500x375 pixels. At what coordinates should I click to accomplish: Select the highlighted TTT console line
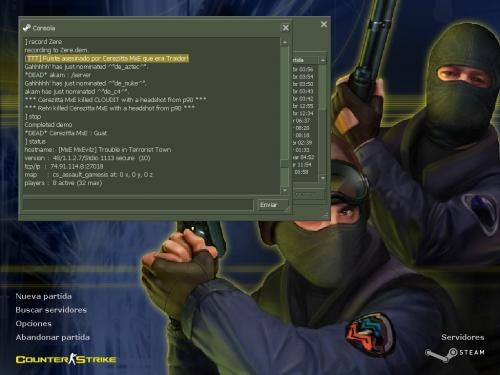[x=107, y=59]
